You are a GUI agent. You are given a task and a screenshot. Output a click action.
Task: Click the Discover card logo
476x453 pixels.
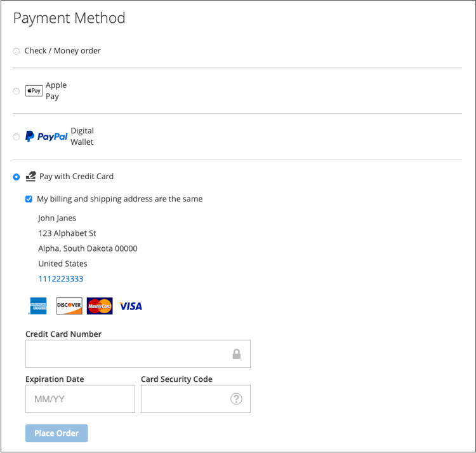pos(69,306)
